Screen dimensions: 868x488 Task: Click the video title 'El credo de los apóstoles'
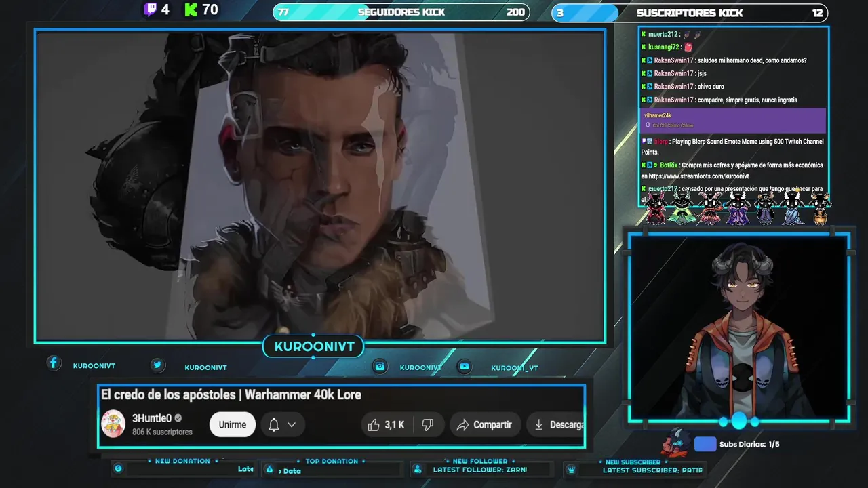coord(169,394)
